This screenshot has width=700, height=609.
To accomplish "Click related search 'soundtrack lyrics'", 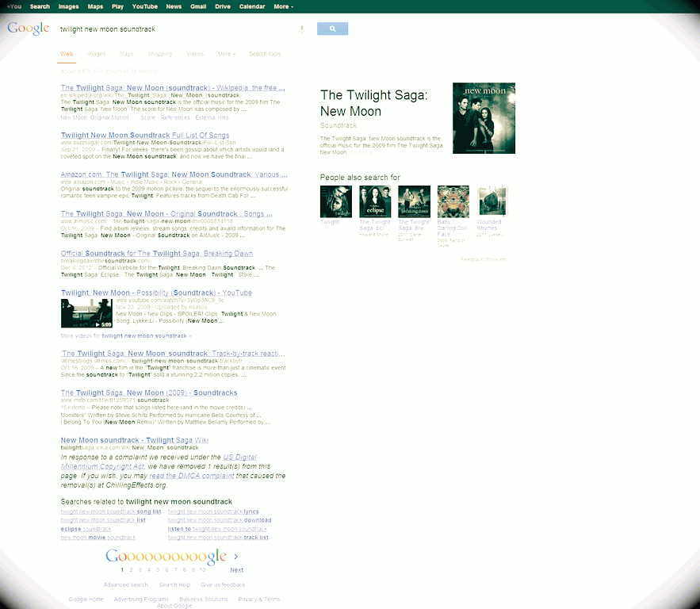I will click(213, 511).
